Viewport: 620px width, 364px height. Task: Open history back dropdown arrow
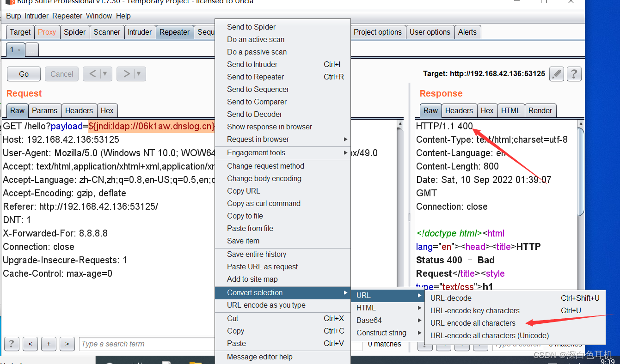click(x=104, y=74)
